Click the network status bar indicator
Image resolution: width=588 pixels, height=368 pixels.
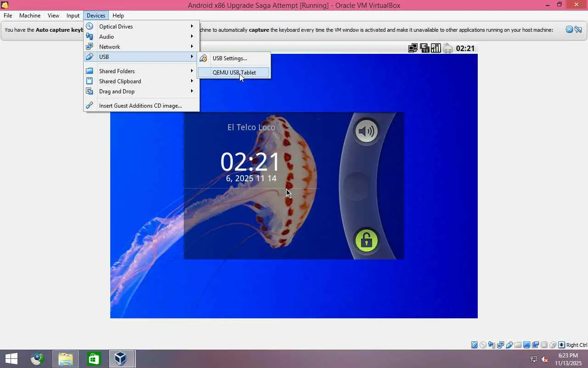click(500, 345)
